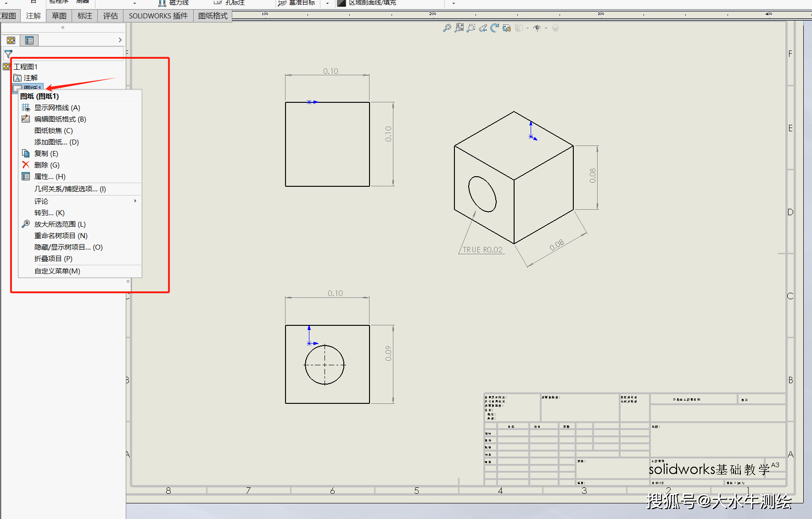Open the display style dropdown arrow

[546, 28]
